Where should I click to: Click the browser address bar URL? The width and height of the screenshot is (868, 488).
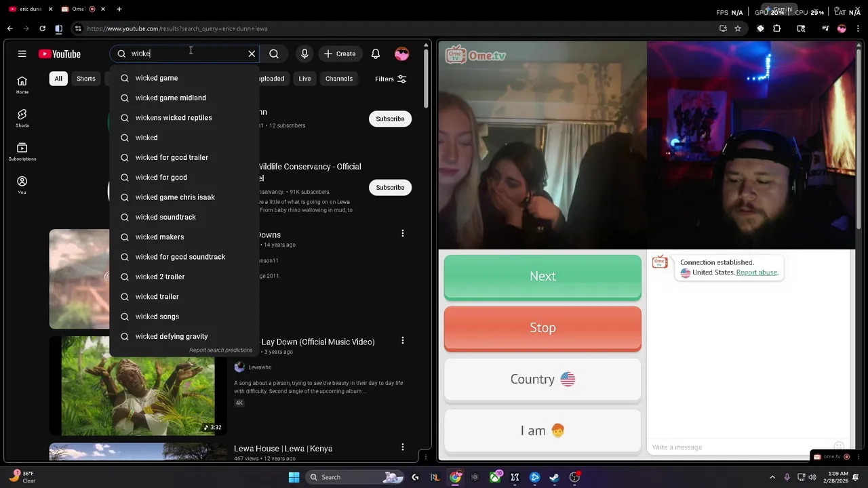(177, 28)
